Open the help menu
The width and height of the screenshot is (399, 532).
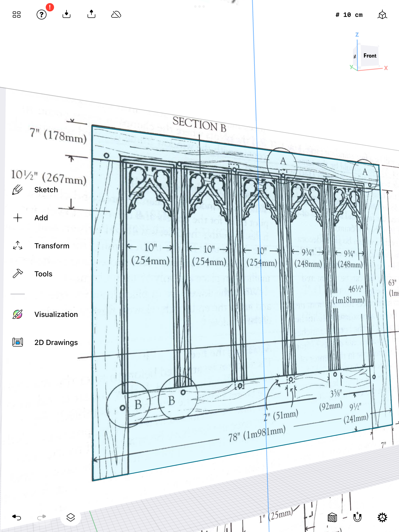[x=42, y=15]
